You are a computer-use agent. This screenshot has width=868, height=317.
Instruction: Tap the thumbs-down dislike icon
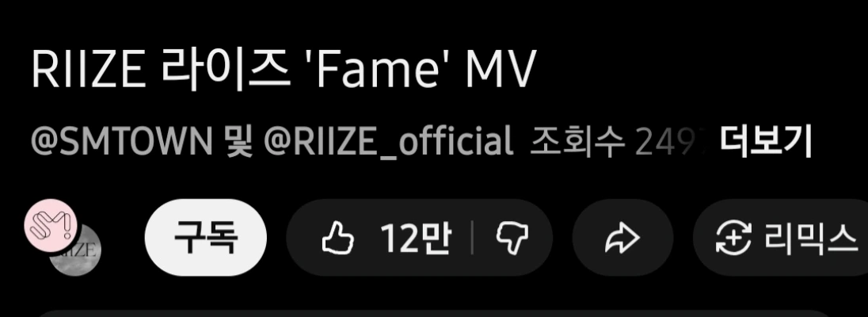click(x=512, y=239)
